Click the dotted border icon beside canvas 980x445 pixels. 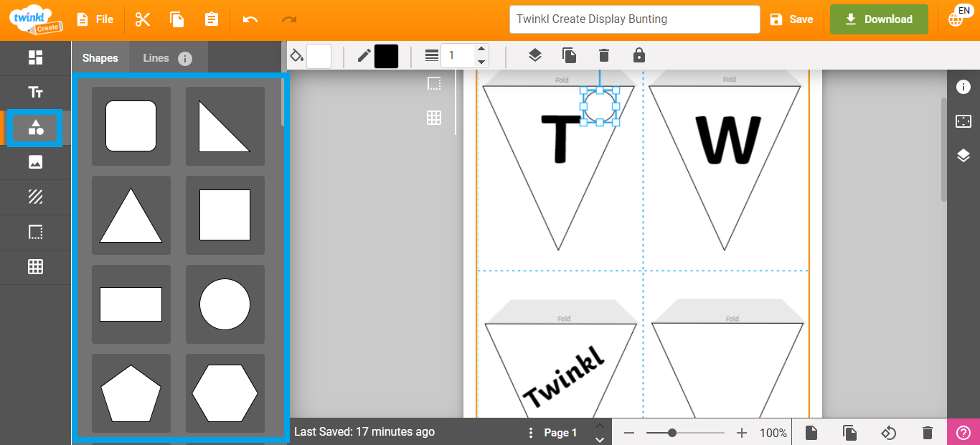[x=434, y=83]
